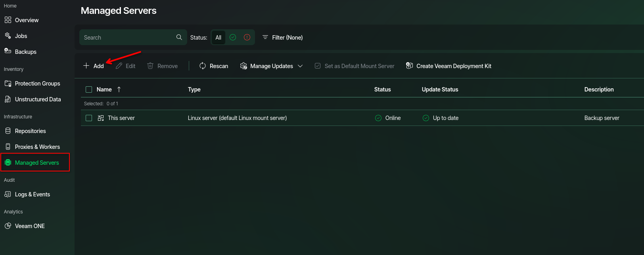This screenshot has width=644, height=255.
Task: Go to Jobs in sidebar
Action: (21, 36)
